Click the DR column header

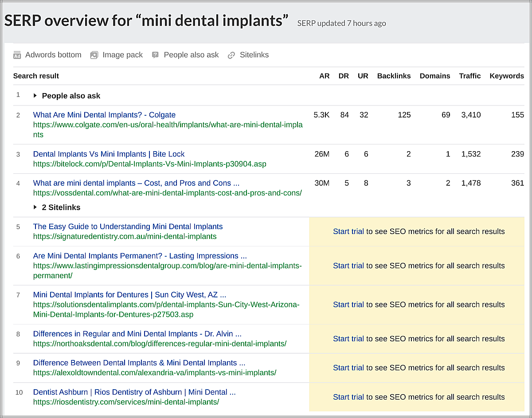[x=343, y=76]
